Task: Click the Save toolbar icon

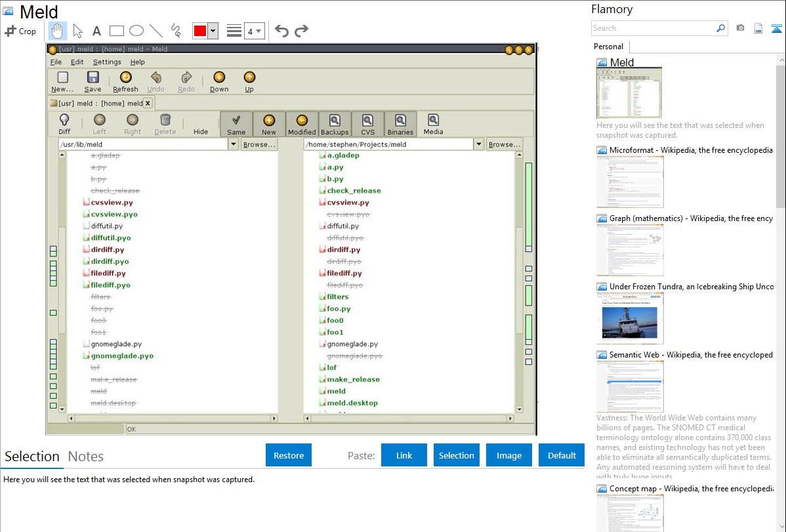Action: coord(93,82)
